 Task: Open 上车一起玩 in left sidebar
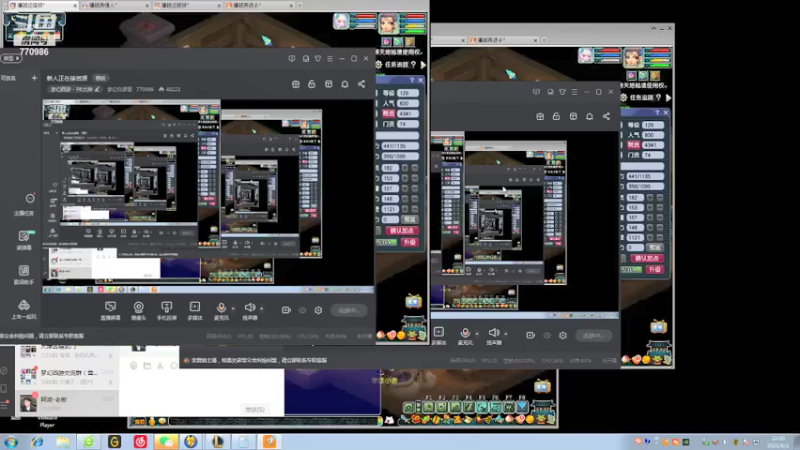[24, 309]
